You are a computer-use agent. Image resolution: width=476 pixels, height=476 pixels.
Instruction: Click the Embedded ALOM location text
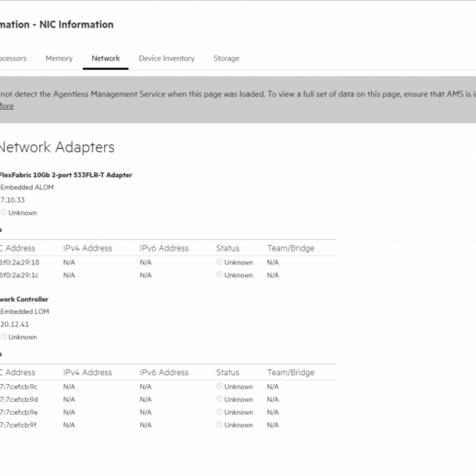(27, 187)
